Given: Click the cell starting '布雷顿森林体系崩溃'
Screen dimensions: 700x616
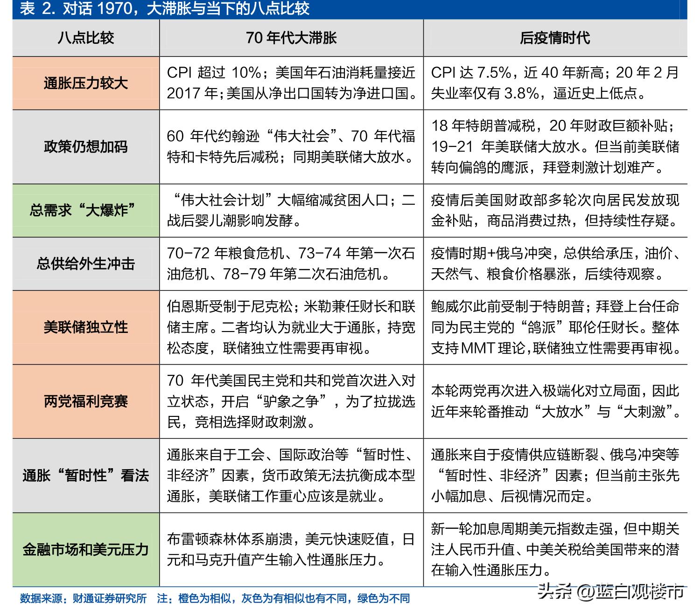Looking at the screenshot, I should (291, 549).
